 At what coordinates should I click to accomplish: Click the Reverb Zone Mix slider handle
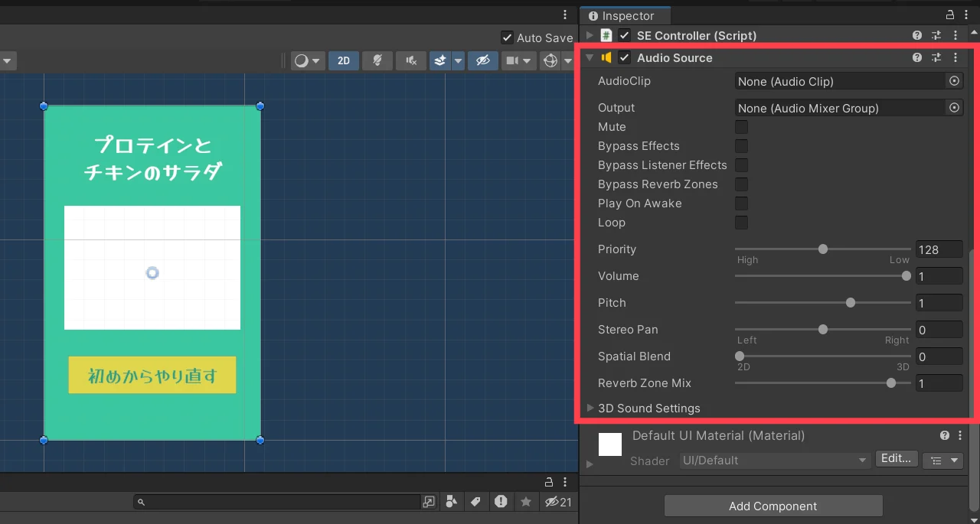point(891,382)
